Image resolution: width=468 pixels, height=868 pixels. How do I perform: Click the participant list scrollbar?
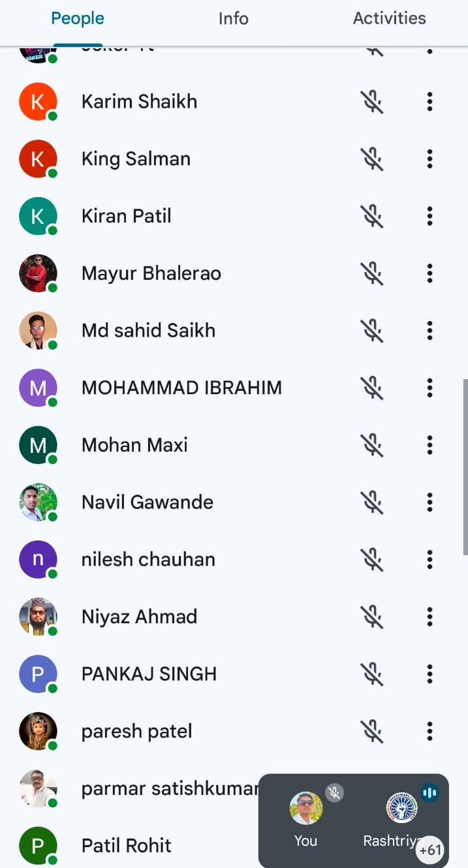pos(465,467)
